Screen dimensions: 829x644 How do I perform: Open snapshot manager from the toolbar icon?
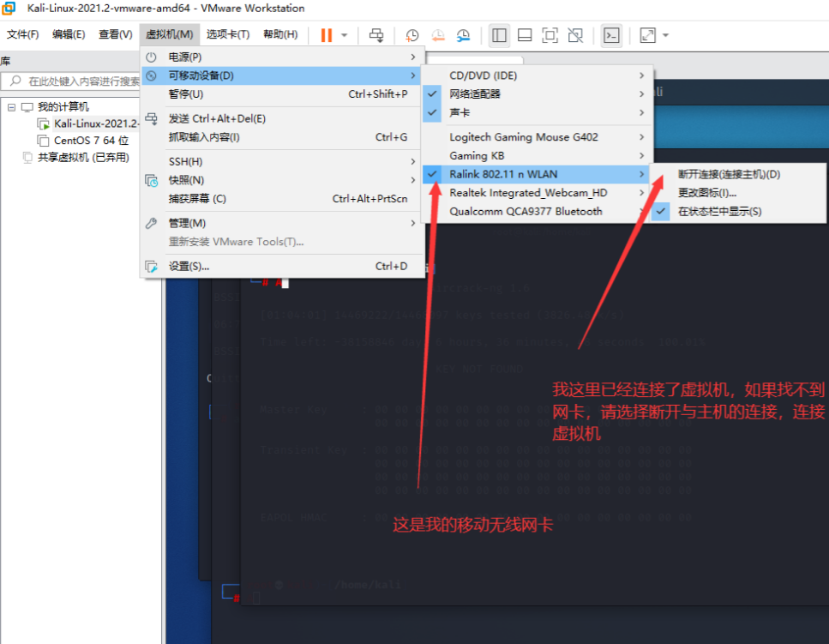[463, 35]
